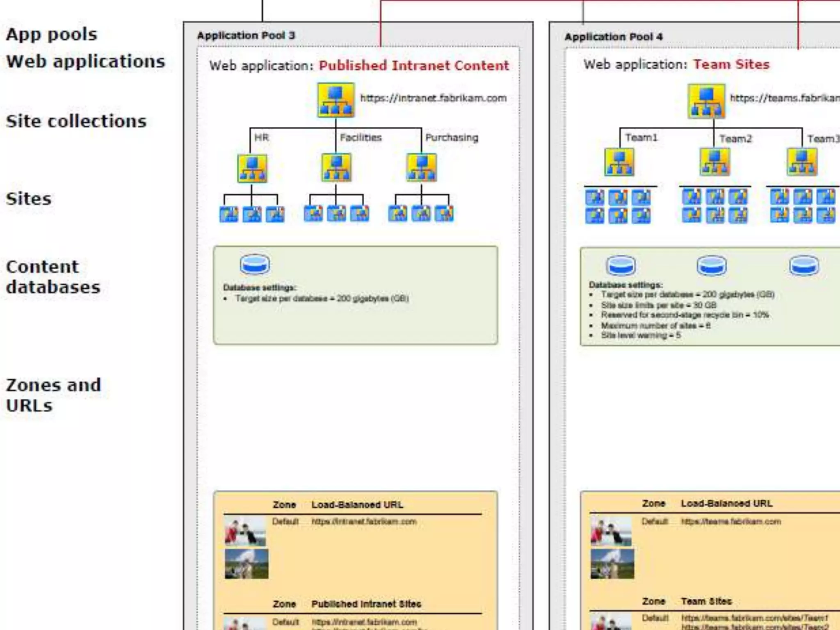Click the Published Intranet Content title

tap(413, 66)
